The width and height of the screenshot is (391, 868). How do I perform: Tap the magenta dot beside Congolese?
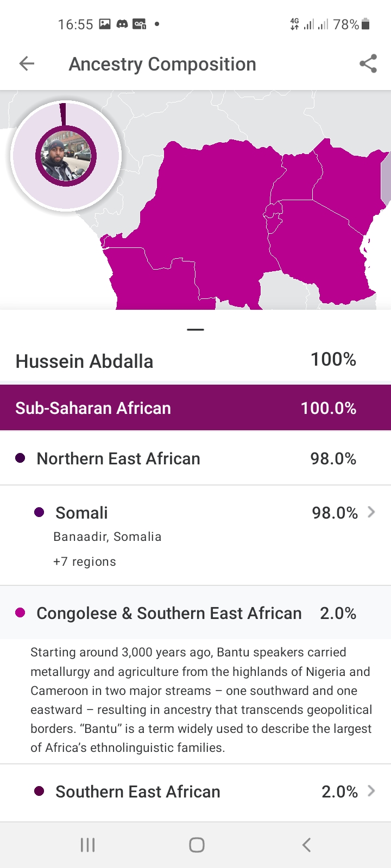tap(21, 613)
